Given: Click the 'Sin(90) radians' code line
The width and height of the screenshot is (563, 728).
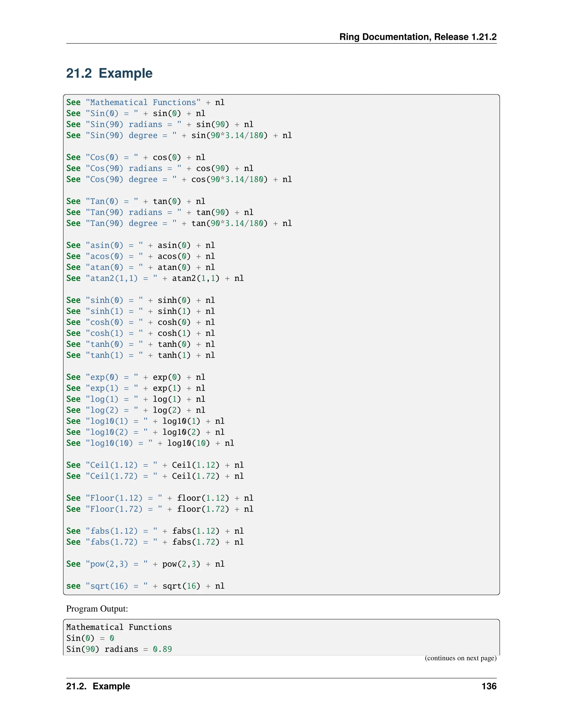Looking at the screenshot, I should [159, 124].
